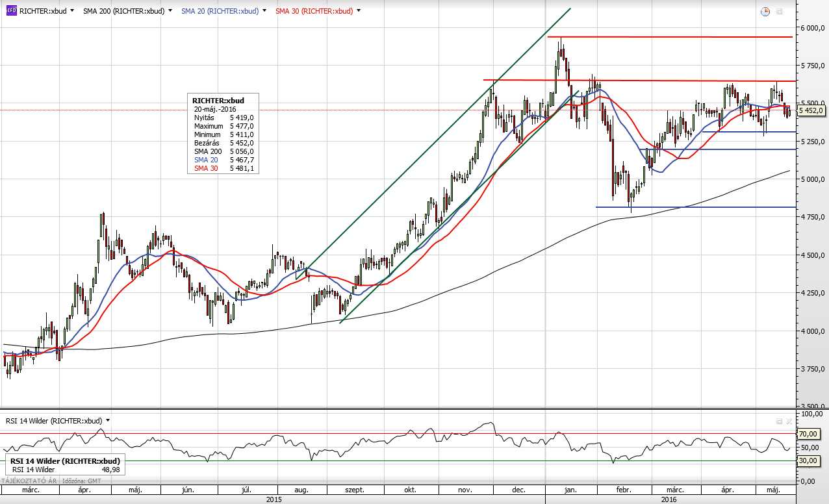
Task: Click the 4 000,0 price axis label
Action: 813,331
